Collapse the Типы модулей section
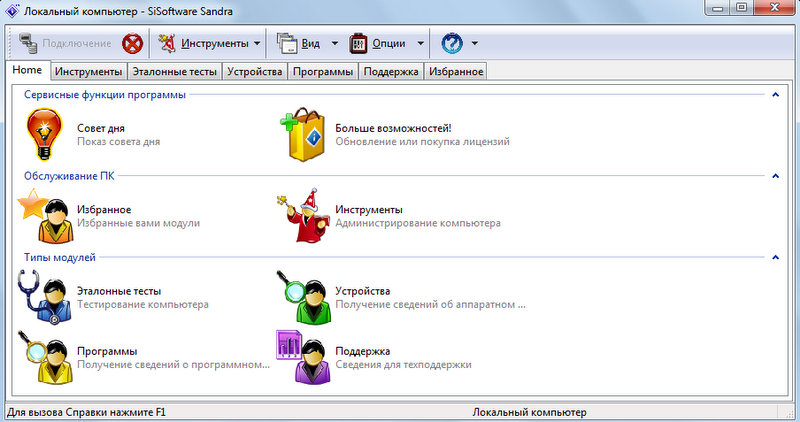 776,257
